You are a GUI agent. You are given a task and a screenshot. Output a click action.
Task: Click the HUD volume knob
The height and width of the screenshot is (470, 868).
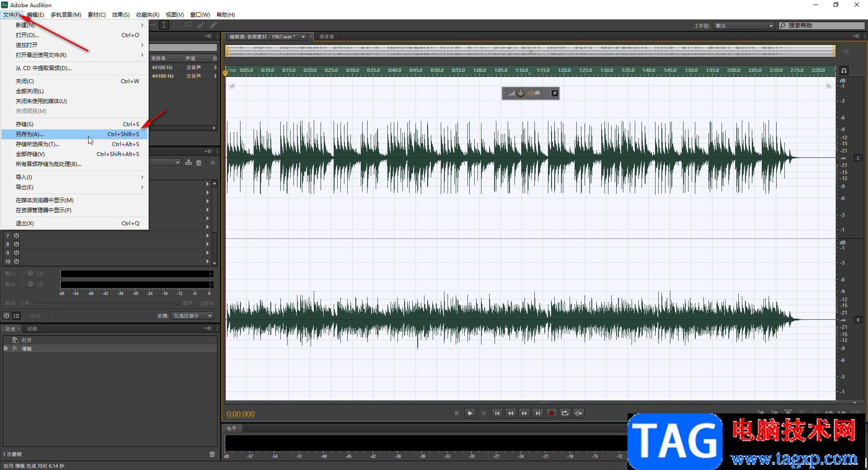(521, 93)
